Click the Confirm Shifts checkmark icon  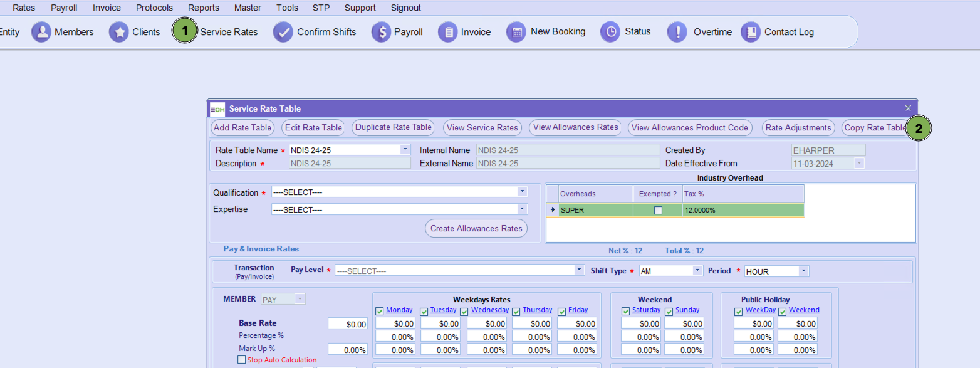(283, 32)
